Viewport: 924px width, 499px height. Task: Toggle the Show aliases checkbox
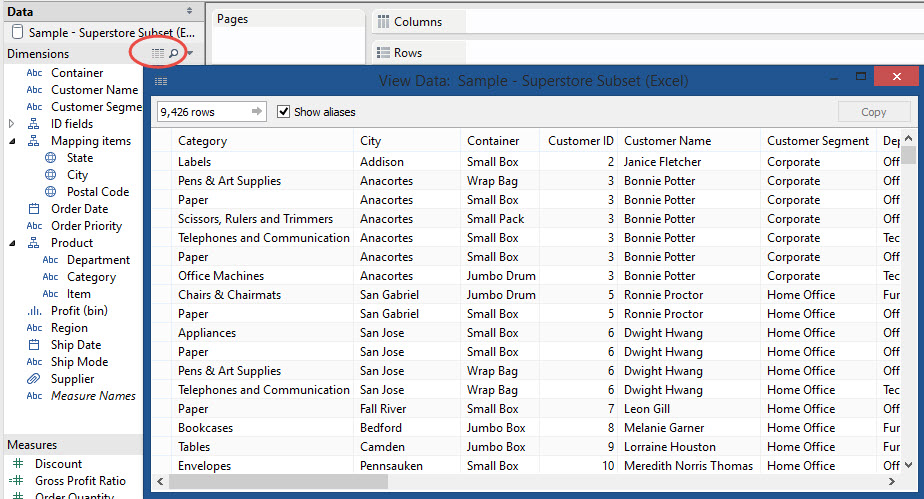[x=283, y=111]
